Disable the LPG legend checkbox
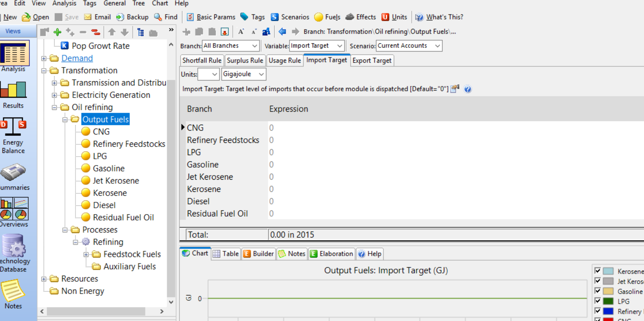This screenshot has width=644, height=321. (x=597, y=301)
